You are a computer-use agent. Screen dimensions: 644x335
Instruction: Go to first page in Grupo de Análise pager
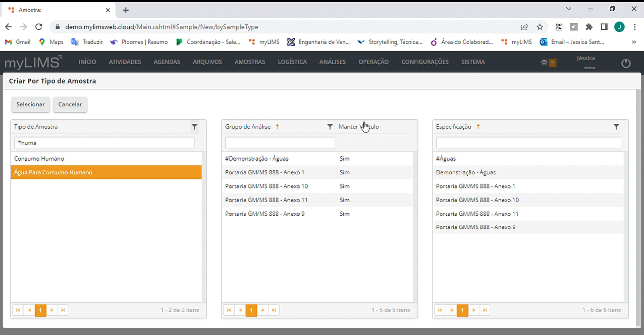click(229, 310)
